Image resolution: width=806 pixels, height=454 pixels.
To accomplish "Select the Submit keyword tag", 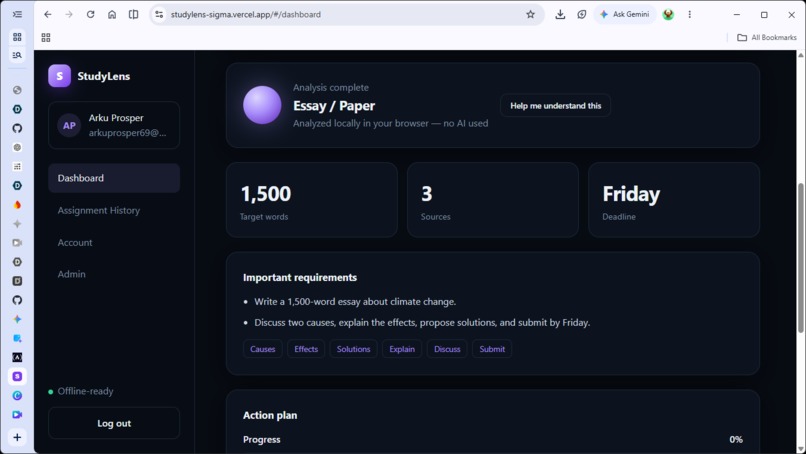I will pyautogui.click(x=492, y=349).
